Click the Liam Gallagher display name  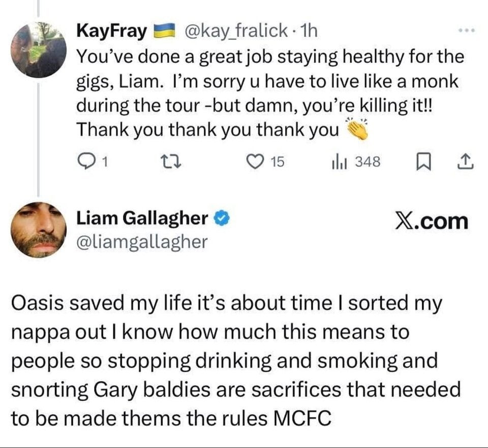click(142, 218)
